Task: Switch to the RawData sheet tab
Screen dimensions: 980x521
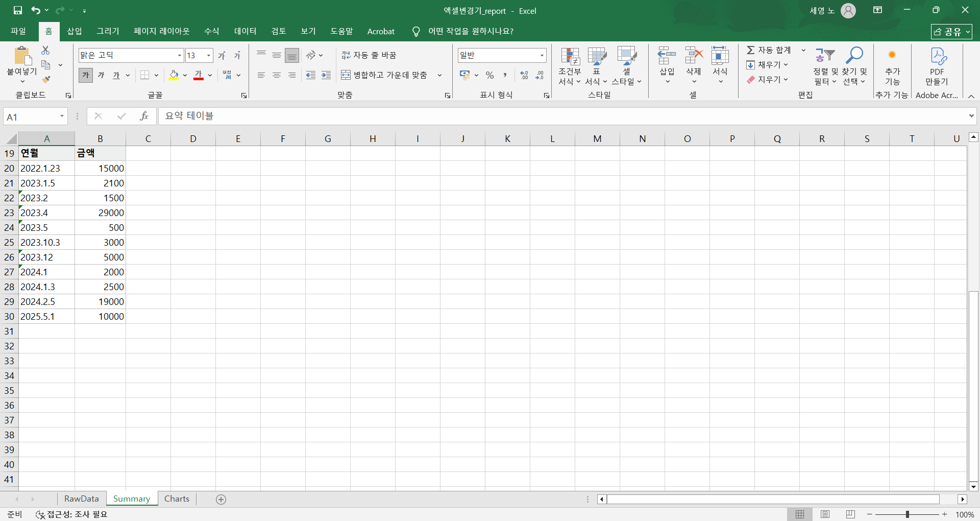Action: 81,499
